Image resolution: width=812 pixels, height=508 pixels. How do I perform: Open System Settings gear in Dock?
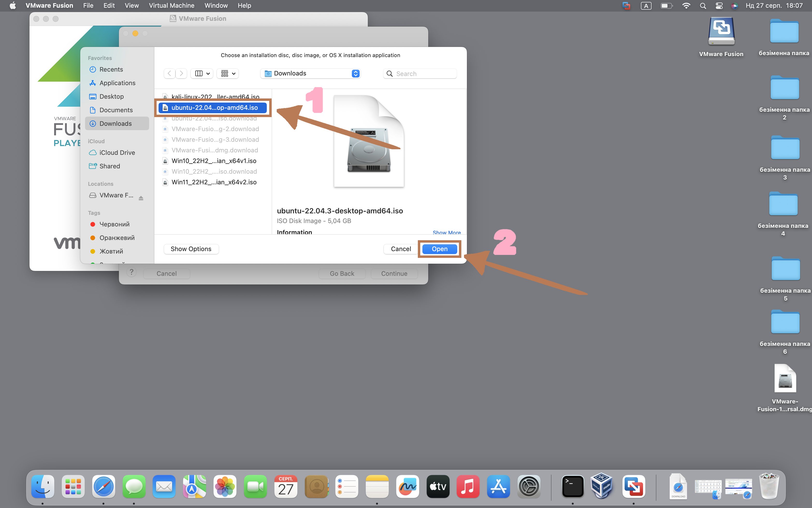529,486
